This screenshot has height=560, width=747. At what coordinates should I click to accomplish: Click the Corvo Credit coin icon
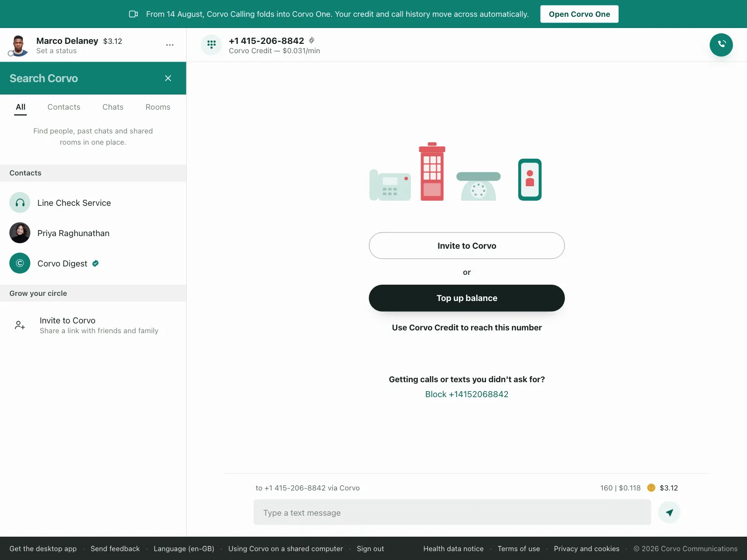click(x=651, y=488)
